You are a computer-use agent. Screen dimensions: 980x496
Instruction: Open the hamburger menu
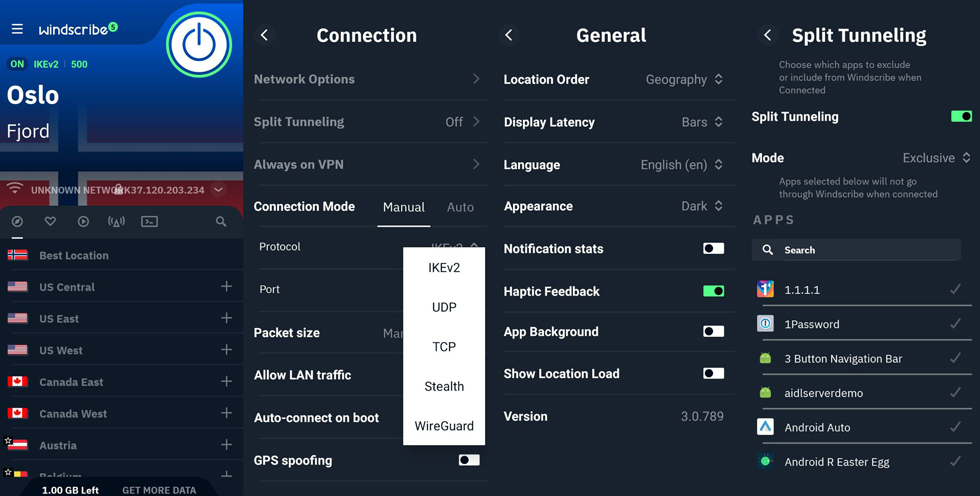17,29
